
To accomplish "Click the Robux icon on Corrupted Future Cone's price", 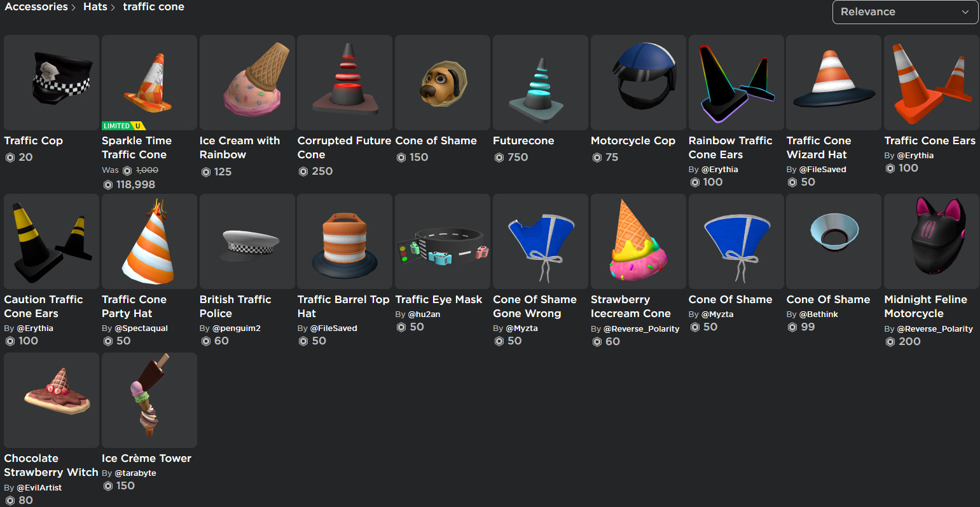I will click(304, 171).
